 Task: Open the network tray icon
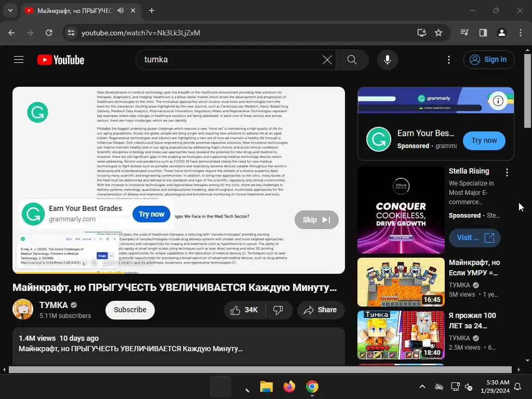pyautogui.click(x=455, y=387)
